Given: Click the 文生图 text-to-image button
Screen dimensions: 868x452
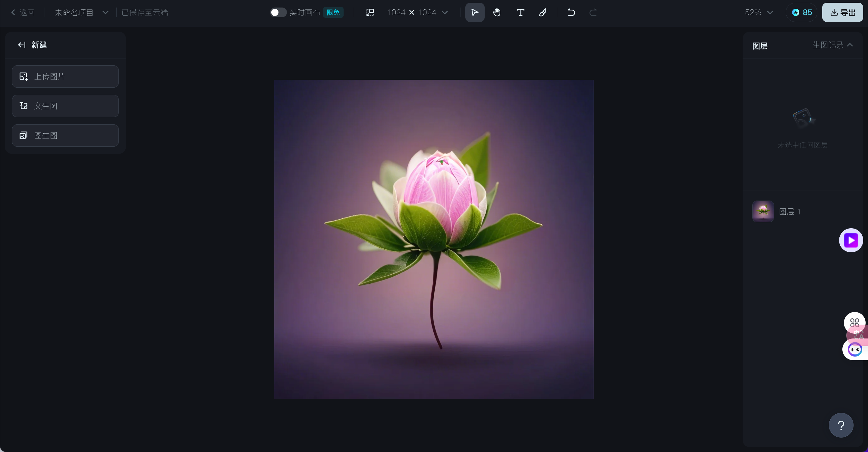Looking at the screenshot, I should coord(65,106).
